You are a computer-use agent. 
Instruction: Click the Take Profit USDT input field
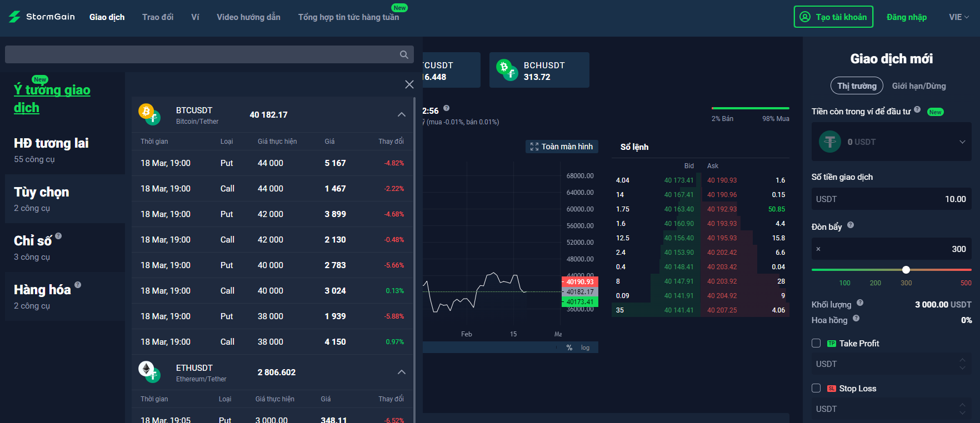pos(892,364)
